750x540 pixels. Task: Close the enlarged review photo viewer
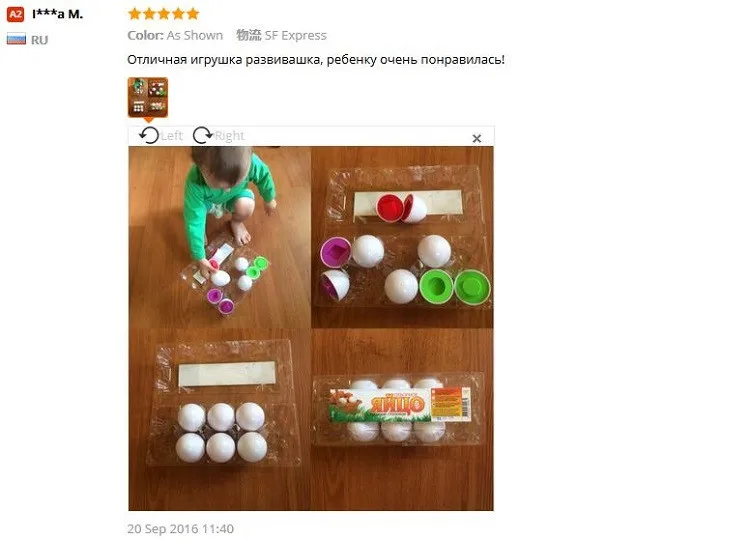click(x=476, y=138)
